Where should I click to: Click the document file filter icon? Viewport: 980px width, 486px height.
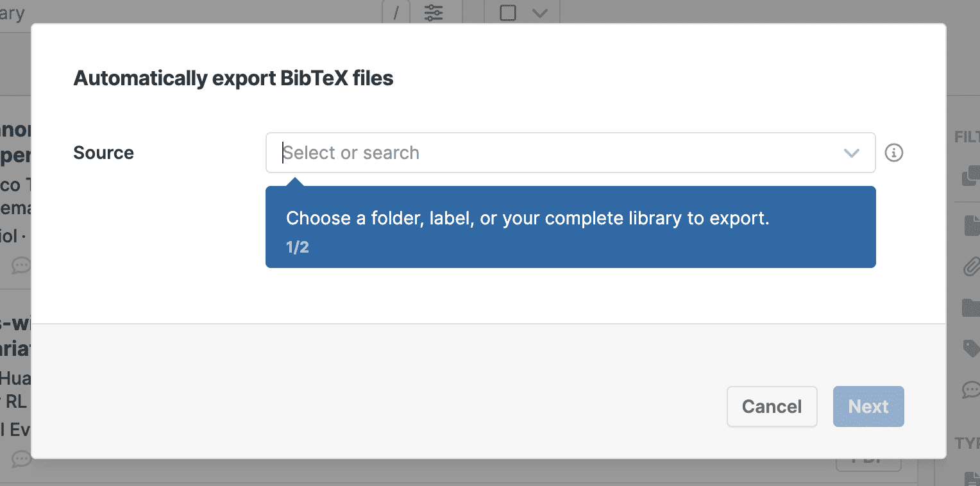(972, 224)
